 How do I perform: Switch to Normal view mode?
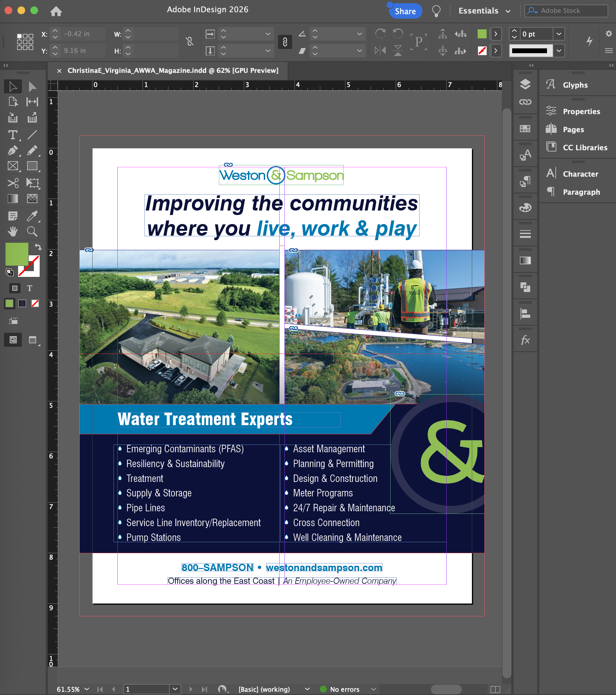coord(13,340)
